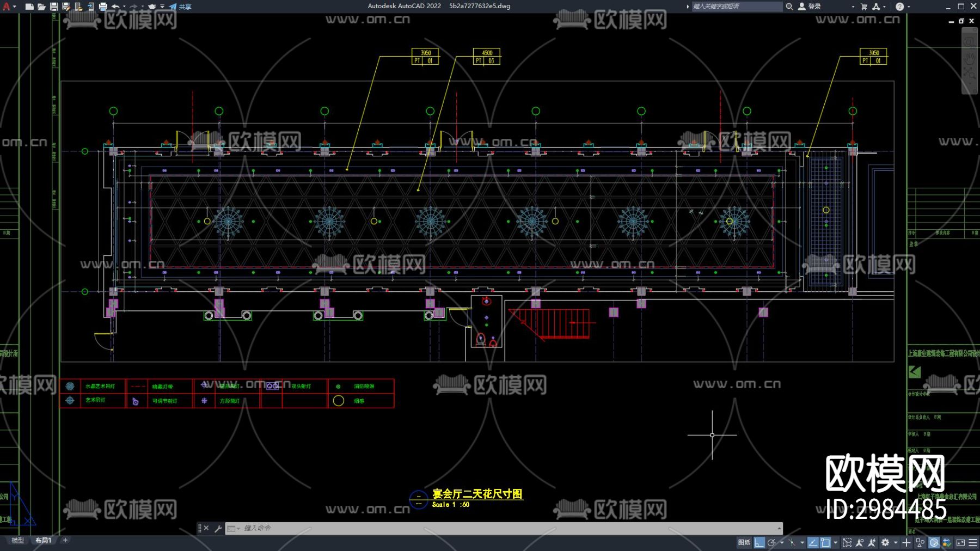Image resolution: width=980 pixels, height=551 pixels.
Task: Focus the keyword search field
Action: 737,7
